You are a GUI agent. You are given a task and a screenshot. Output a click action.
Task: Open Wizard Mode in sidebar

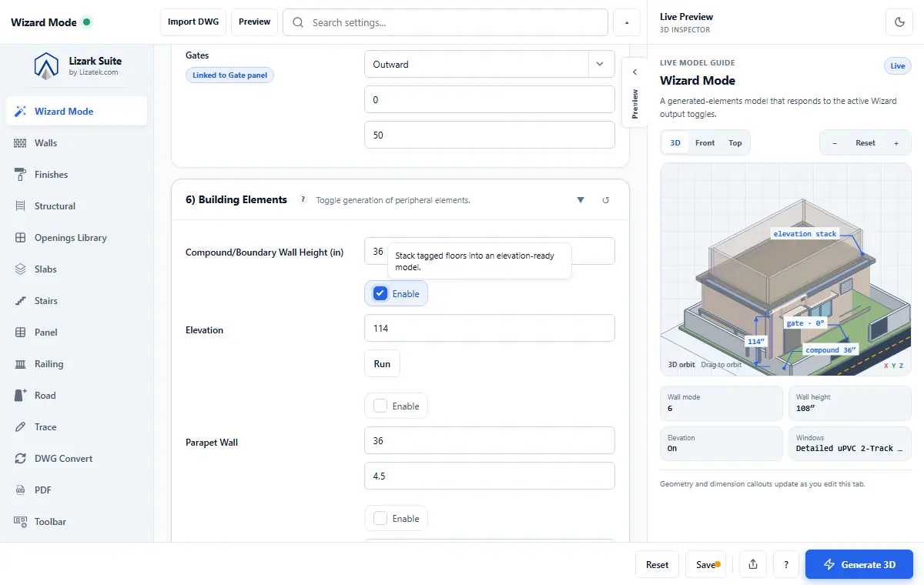76,111
